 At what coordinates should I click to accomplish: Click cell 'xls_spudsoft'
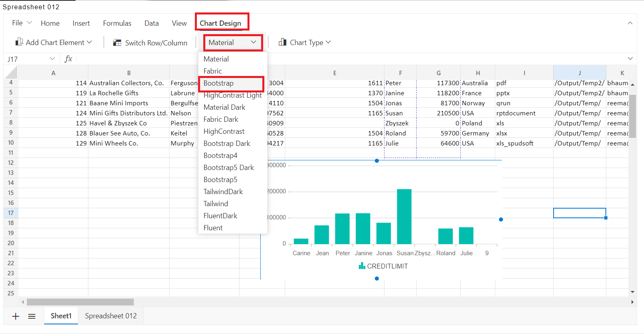click(x=524, y=143)
